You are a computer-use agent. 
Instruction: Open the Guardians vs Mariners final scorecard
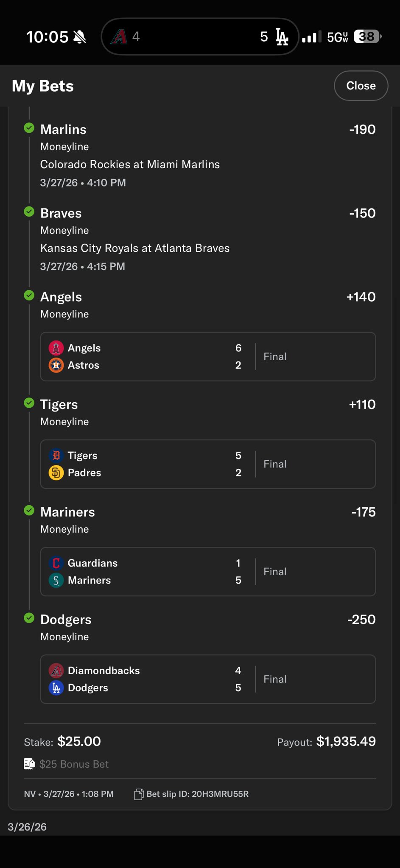pyautogui.click(x=208, y=571)
